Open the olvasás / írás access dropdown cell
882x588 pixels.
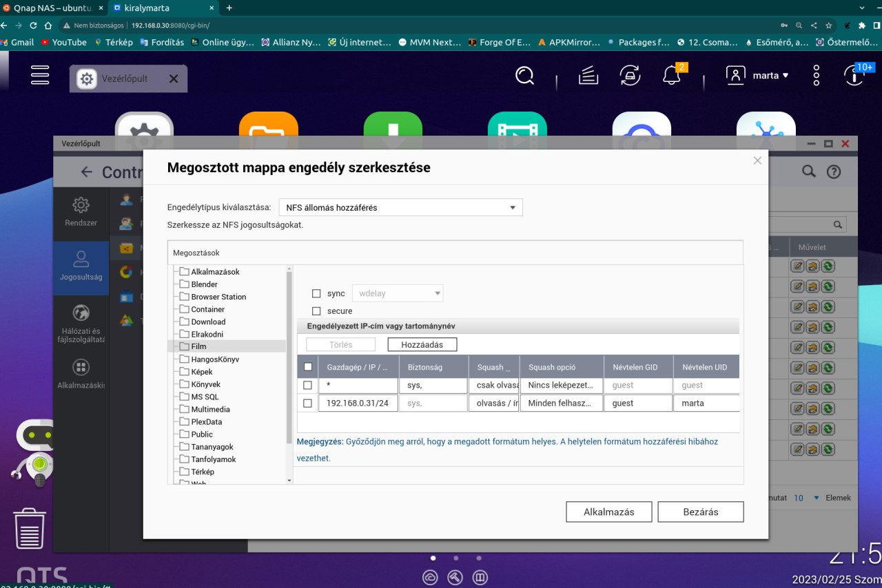493,403
